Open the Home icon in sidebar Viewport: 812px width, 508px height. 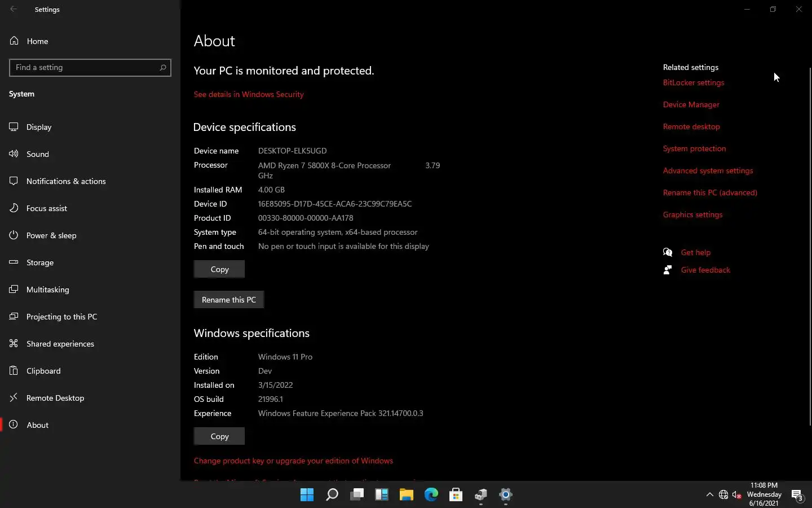[14, 41]
